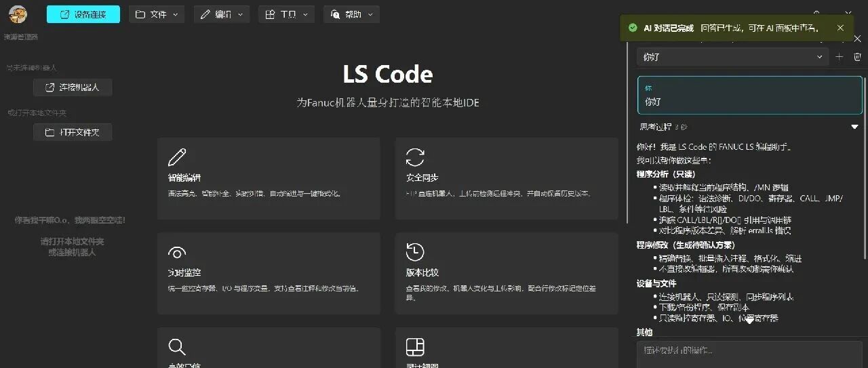The width and height of the screenshot is (868, 368).
Task: Delete the conversation with the trash icon
Action: click(x=857, y=57)
